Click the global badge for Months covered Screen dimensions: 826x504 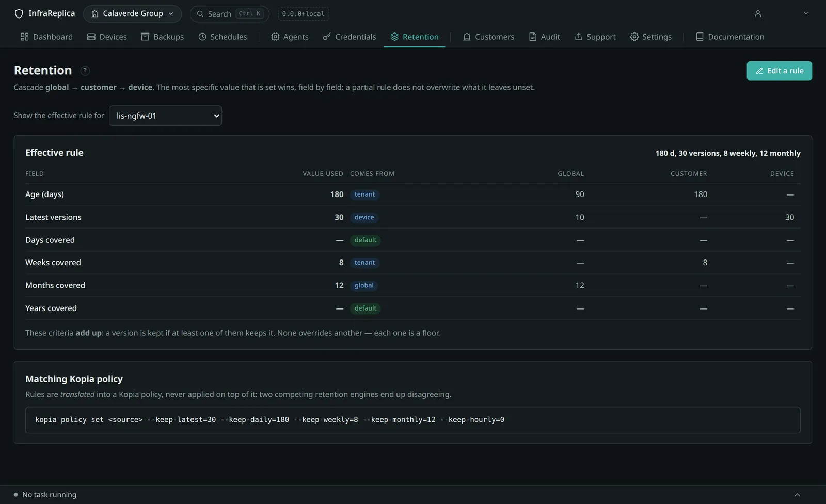pos(364,285)
